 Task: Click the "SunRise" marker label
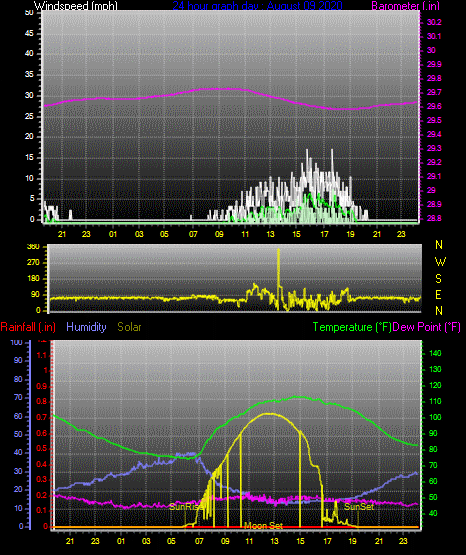(x=186, y=507)
